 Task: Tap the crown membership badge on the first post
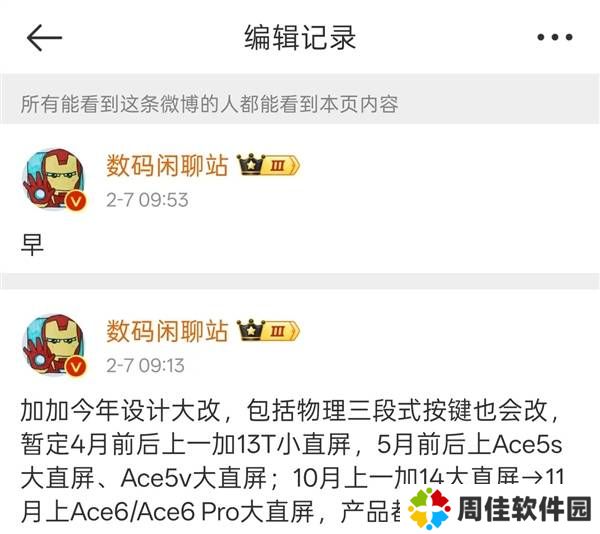[x=251, y=165]
